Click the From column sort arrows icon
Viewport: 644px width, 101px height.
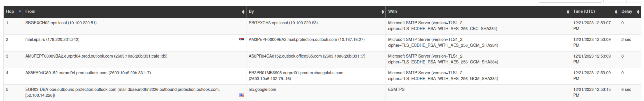tap(243, 12)
